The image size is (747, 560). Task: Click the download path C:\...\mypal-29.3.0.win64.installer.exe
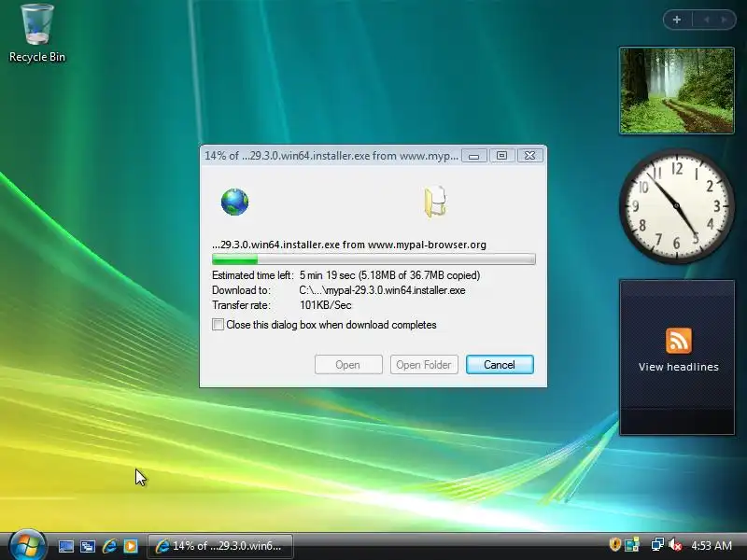coord(382,290)
